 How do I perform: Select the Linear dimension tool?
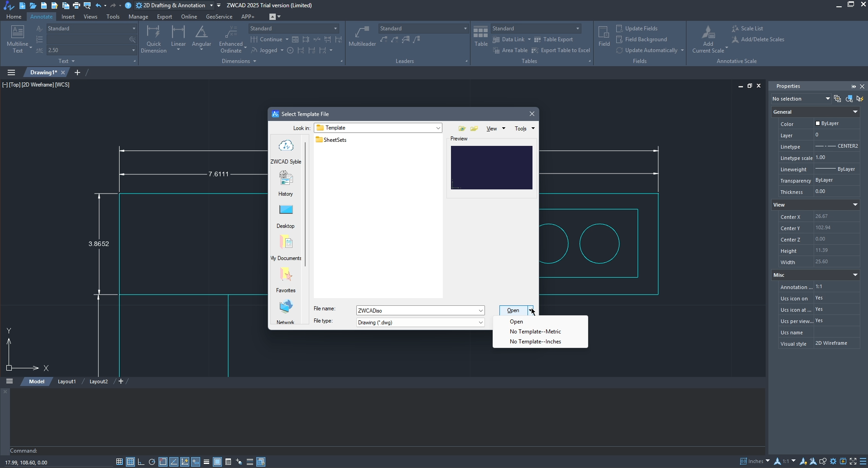click(x=178, y=39)
